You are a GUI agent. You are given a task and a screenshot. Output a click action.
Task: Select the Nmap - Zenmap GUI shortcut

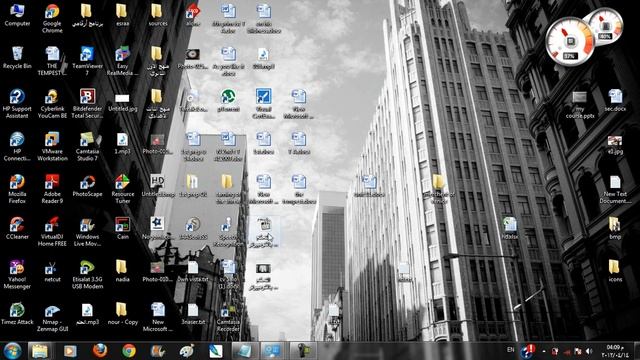[x=52, y=318]
